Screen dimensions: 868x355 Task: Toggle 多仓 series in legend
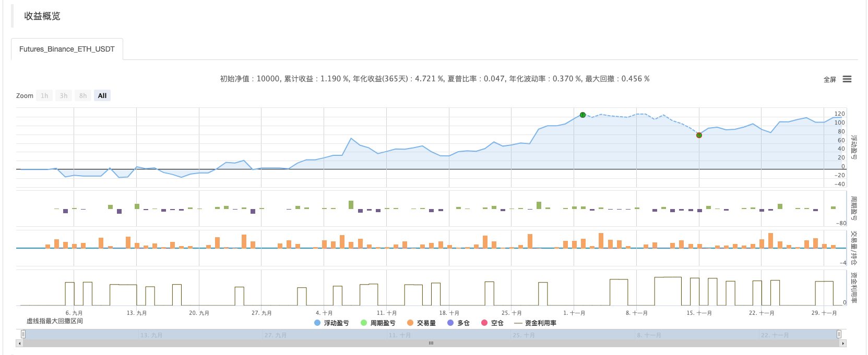[458, 323]
